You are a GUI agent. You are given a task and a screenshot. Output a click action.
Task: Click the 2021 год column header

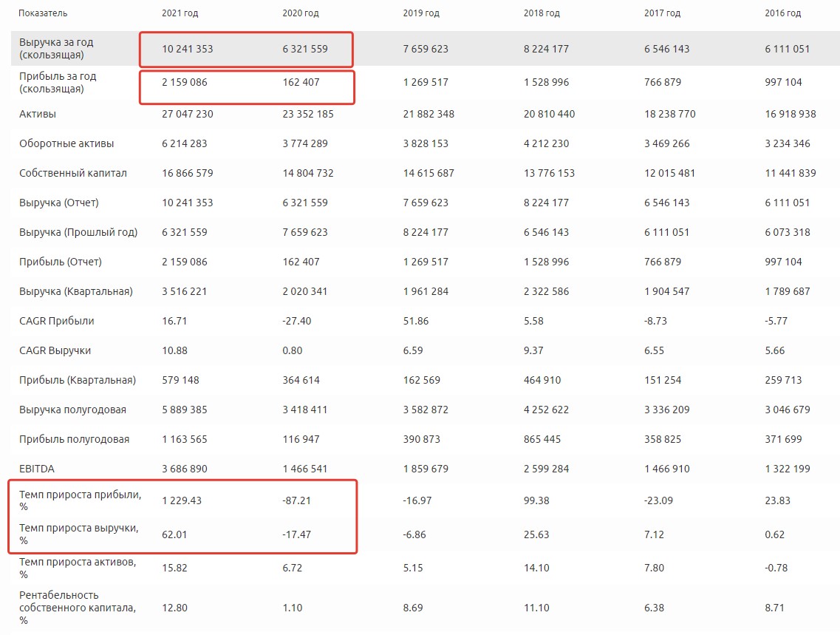(x=180, y=13)
